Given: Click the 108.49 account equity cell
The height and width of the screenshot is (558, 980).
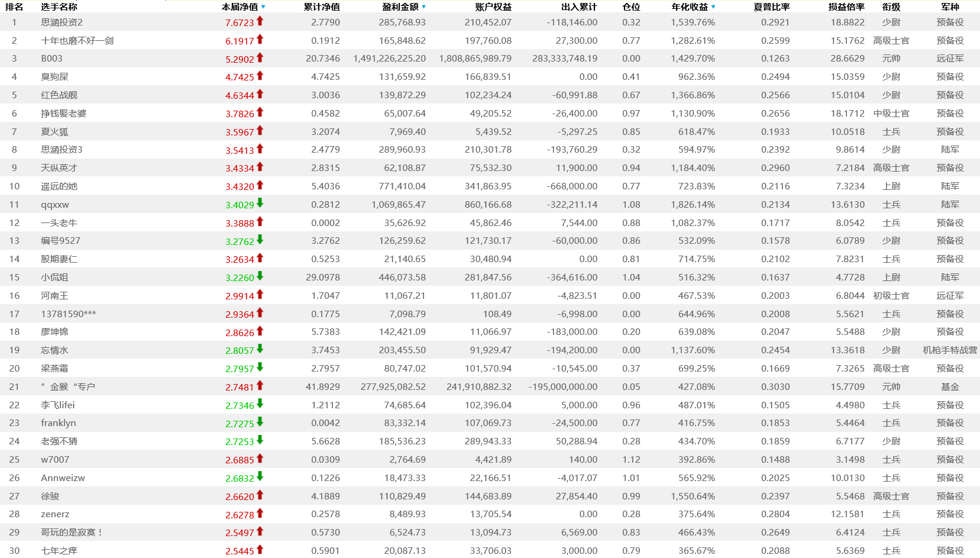Looking at the screenshot, I should pyautogui.click(x=497, y=314).
